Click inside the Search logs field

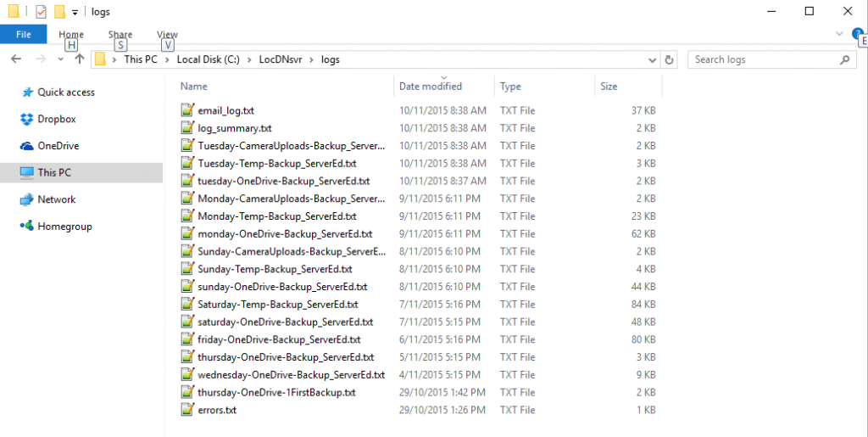[763, 59]
